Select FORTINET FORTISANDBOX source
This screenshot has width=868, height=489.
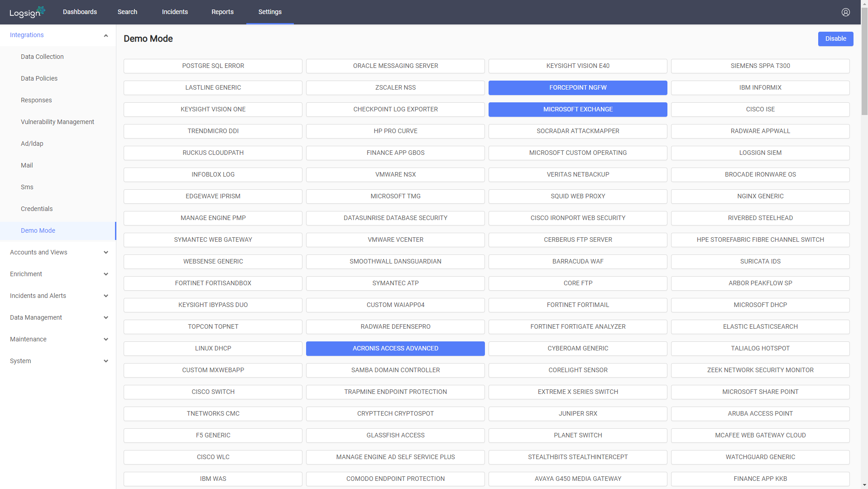pyautogui.click(x=213, y=283)
